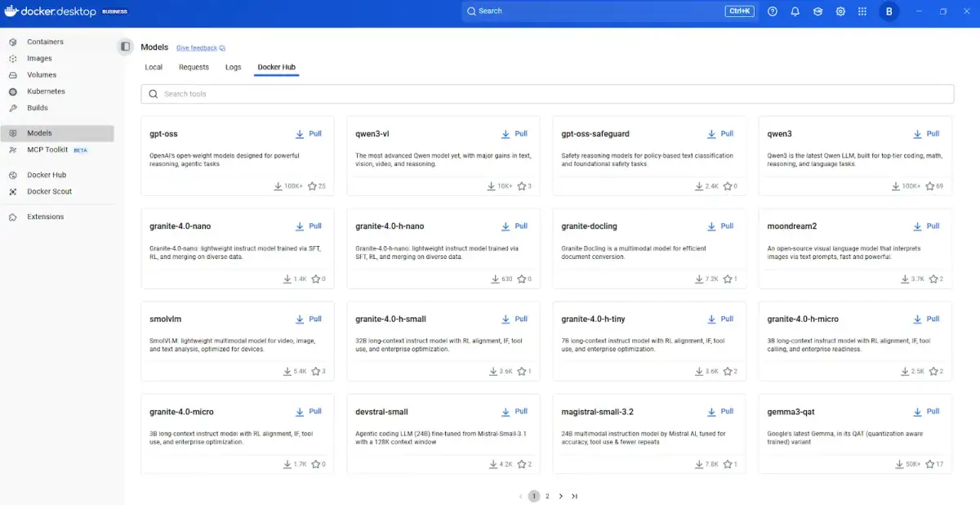Jump to last page of models
Image resolution: width=980 pixels, height=505 pixels.
pyautogui.click(x=574, y=496)
